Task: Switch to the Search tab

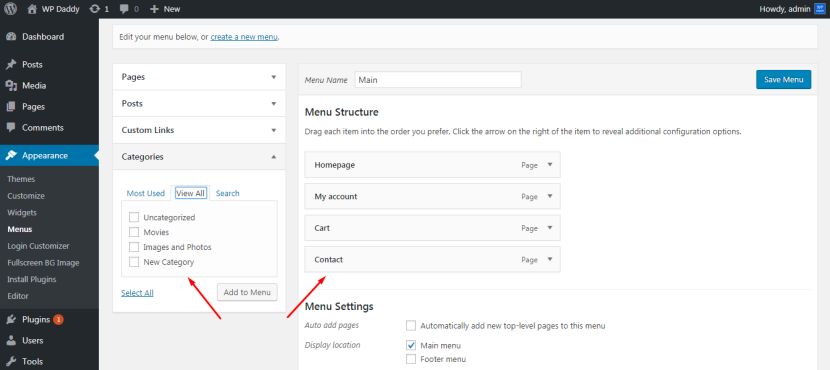Action: coord(228,193)
